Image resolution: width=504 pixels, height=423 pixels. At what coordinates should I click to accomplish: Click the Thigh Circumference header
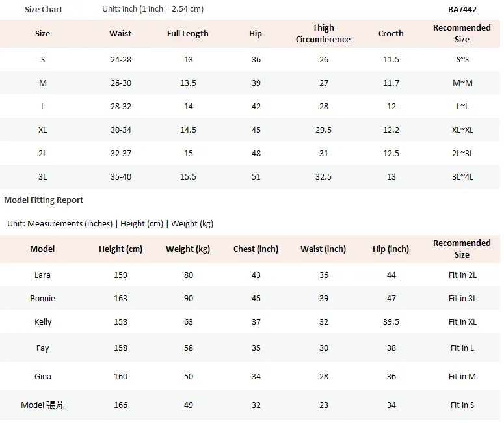click(323, 33)
